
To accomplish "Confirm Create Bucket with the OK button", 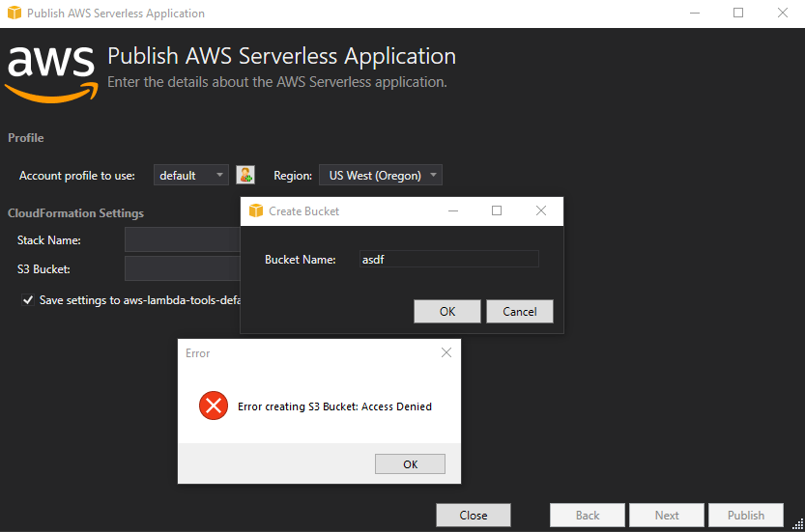I will (x=447, y=312).
